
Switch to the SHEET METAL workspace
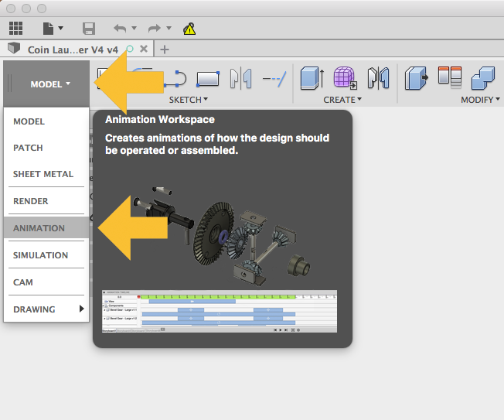click(x=44, y=174)
